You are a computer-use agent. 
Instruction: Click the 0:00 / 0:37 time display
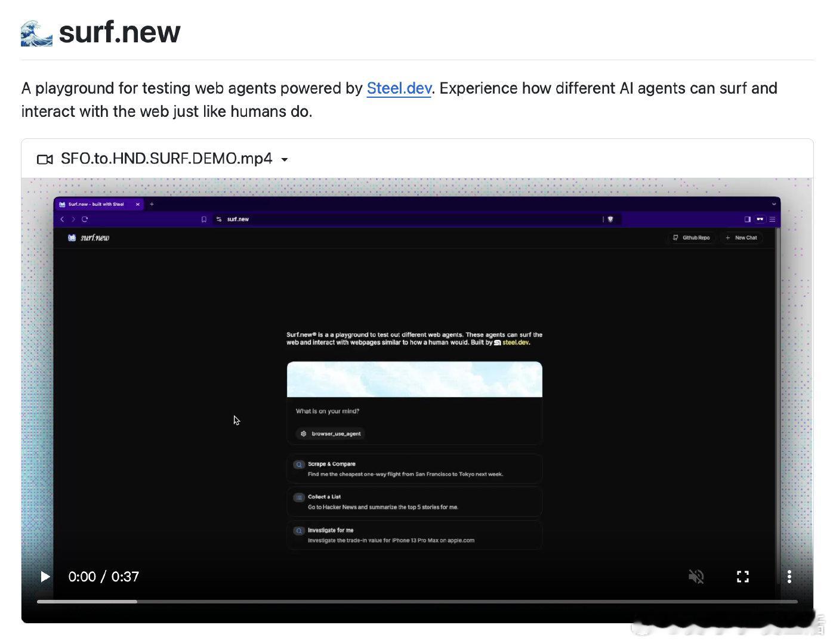(104, 577)
